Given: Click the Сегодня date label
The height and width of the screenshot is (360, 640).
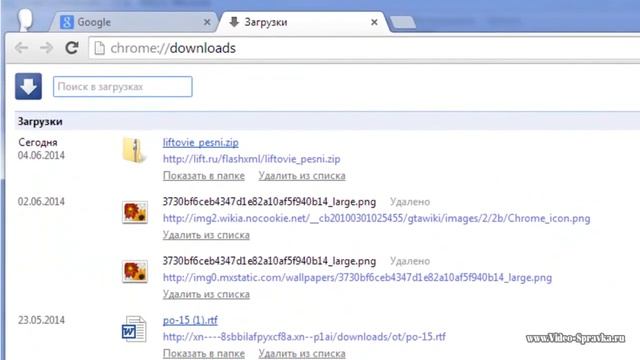Looking at the screenshot, I should tap(38, 142).
